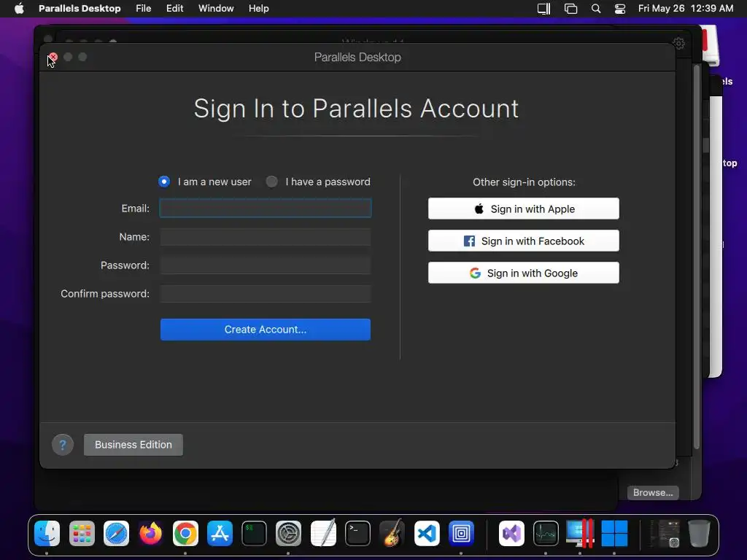Launch Google Chrome from the dock
Image resolution: width=747 pixels, height=560 pixels.
[x=185, y=533]
